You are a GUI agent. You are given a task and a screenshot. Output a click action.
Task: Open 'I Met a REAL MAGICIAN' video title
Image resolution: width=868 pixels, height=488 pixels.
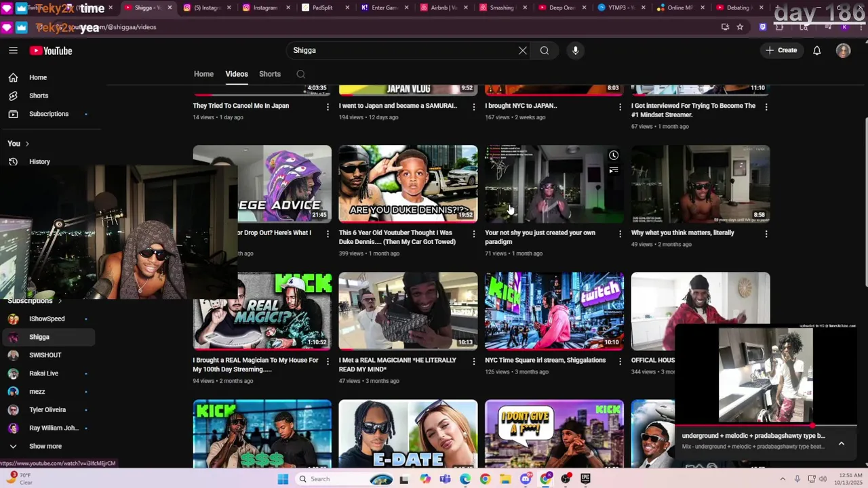click(x=397, y=365)
